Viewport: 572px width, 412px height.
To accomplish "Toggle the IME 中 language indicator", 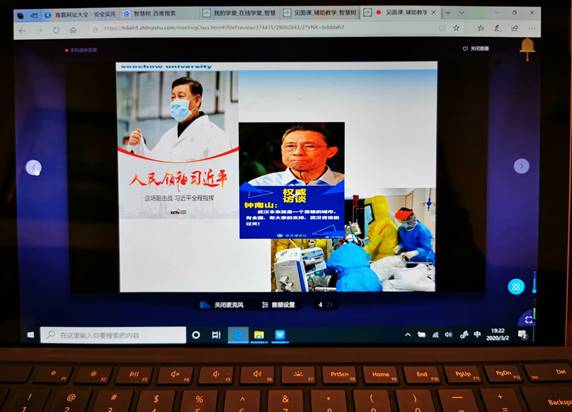I will 477,334.
